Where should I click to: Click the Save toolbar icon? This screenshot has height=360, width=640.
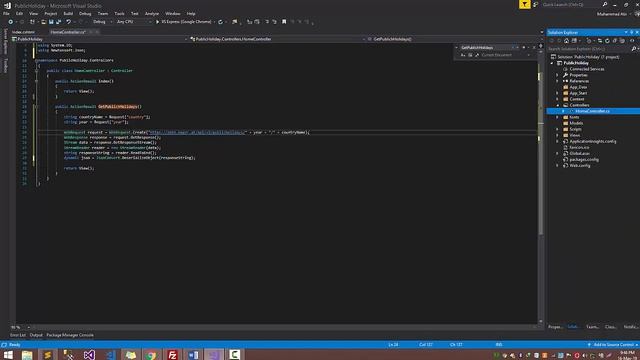(51, 22)
